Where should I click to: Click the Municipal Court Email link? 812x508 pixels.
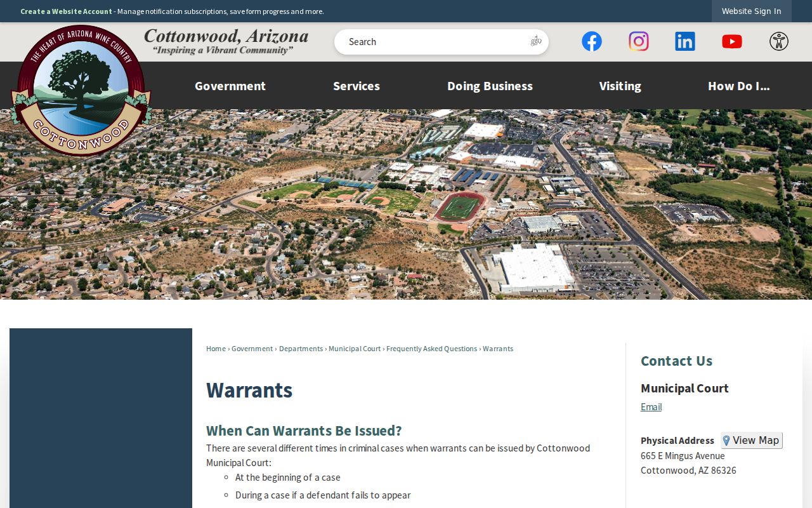coord(651,407)
